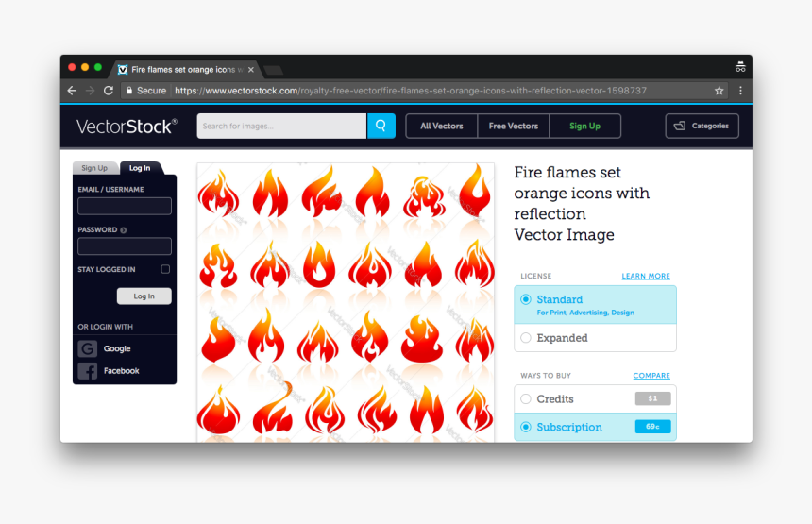Viewport: 812px width, 524px height.
Task: Open All Vectors in the navigation
Action: coord(442,126)
